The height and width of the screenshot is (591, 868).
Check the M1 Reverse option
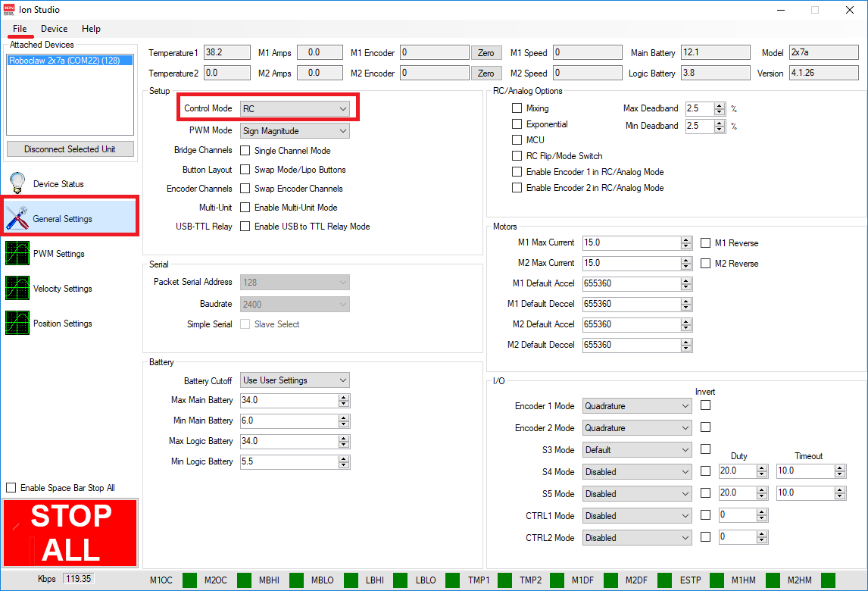(x=706, y=243)
